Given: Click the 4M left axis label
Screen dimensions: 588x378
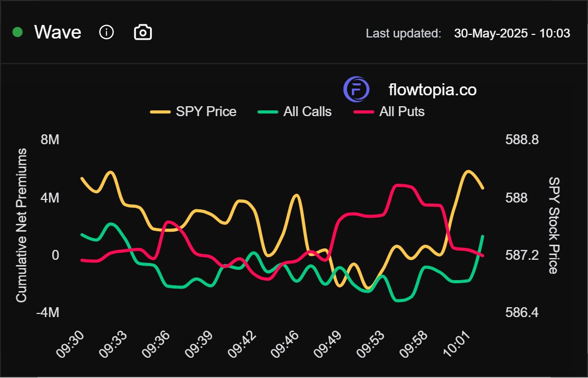Looking at the screenshot, I should point(50,198).
